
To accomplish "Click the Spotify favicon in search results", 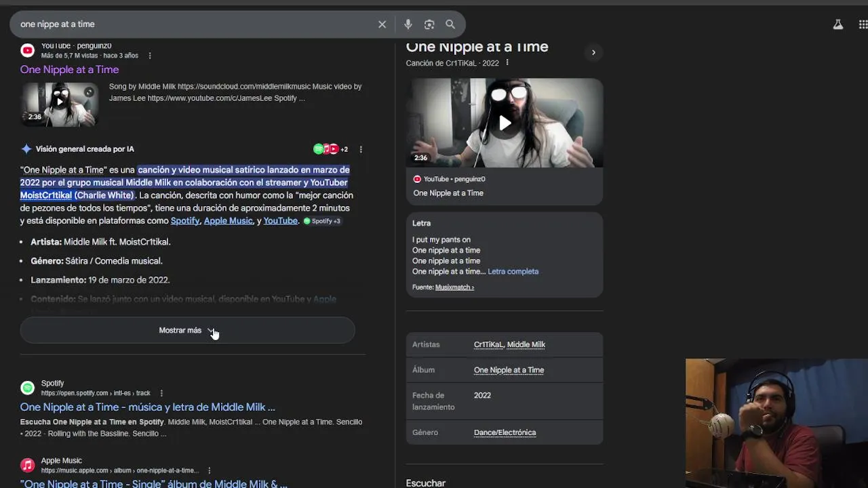I will point(27,388).
